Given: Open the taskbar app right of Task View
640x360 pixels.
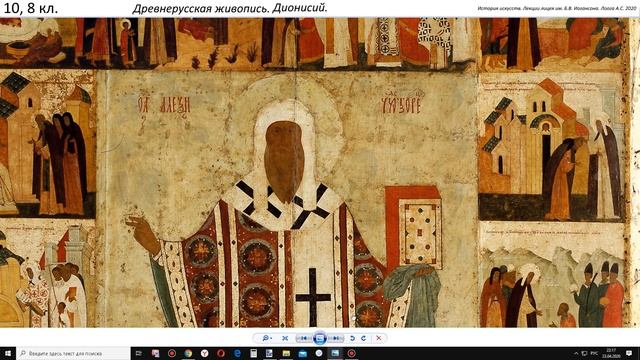Looking at the screenshot, I should pyautogui.click(x=156, y=353).
